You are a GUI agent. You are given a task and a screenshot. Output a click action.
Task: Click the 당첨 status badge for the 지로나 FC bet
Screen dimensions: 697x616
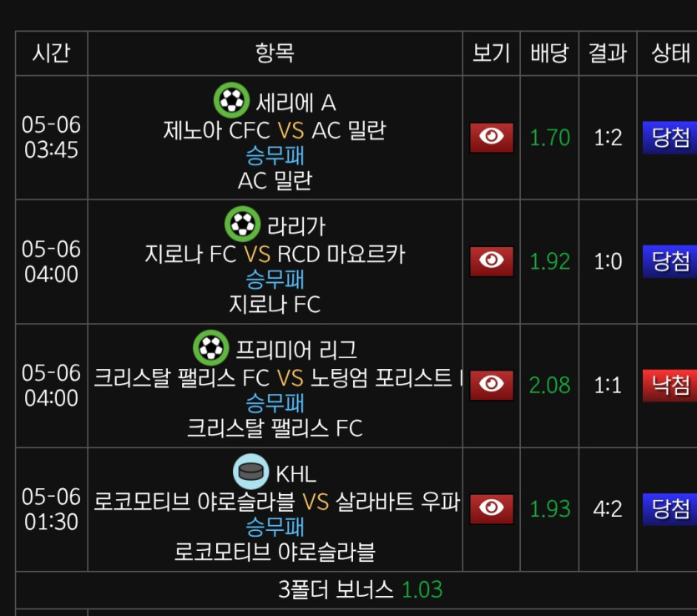coord(669,261)
